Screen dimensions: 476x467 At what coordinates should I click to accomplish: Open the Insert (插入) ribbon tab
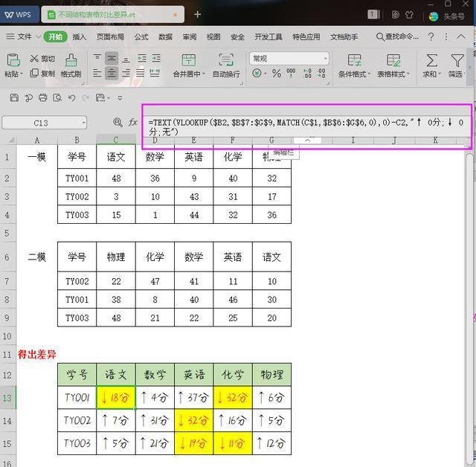coord(80,37)
